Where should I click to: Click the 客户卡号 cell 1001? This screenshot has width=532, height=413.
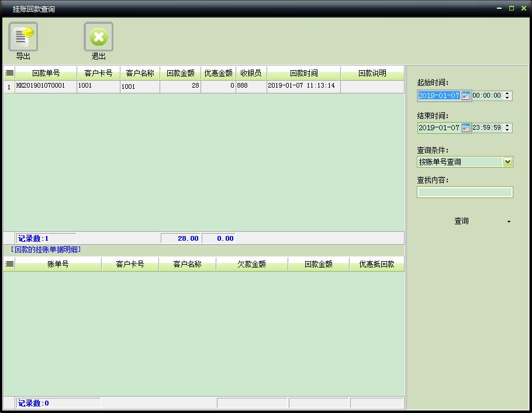98,86
